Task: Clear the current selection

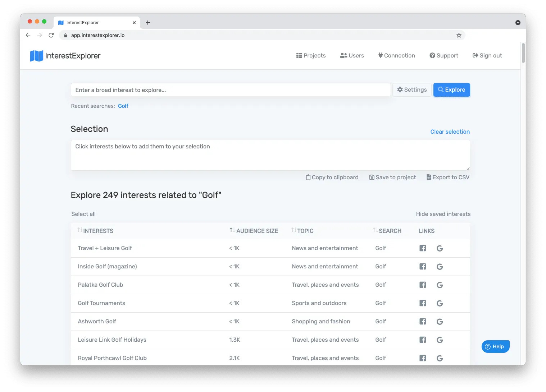Action: click(450, 132)
